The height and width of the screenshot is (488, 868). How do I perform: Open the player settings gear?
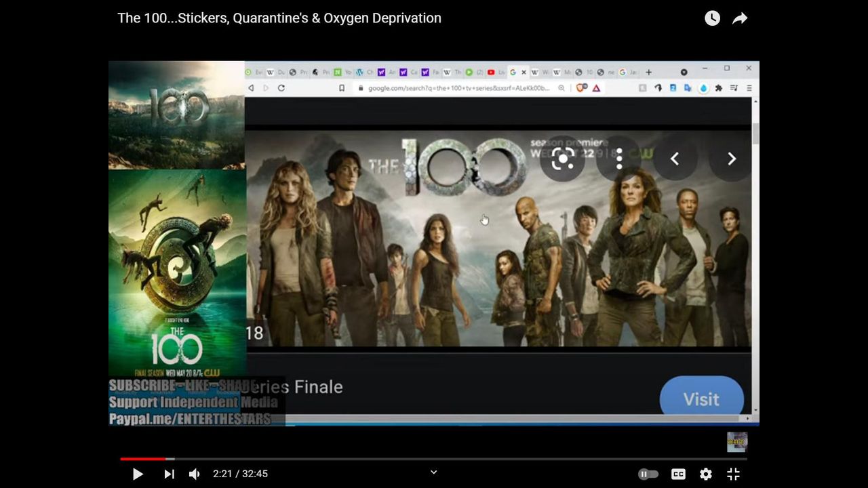point(706,474)
